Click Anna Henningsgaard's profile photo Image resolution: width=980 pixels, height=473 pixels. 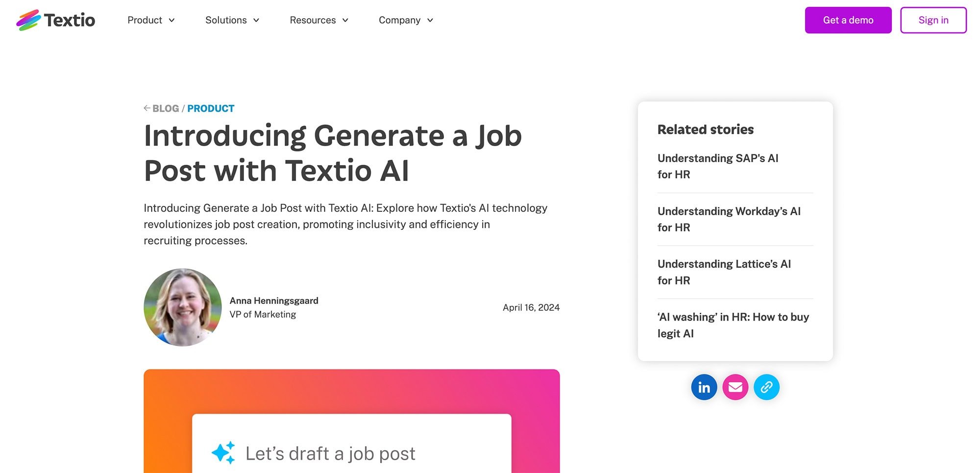point(182,307)
